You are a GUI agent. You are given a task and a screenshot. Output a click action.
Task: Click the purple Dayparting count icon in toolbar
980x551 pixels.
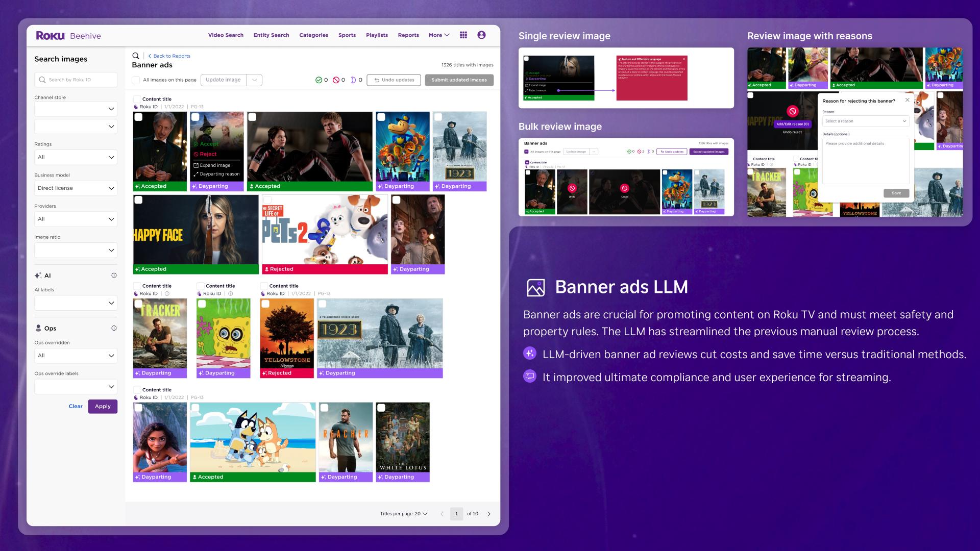click(353, 80)
